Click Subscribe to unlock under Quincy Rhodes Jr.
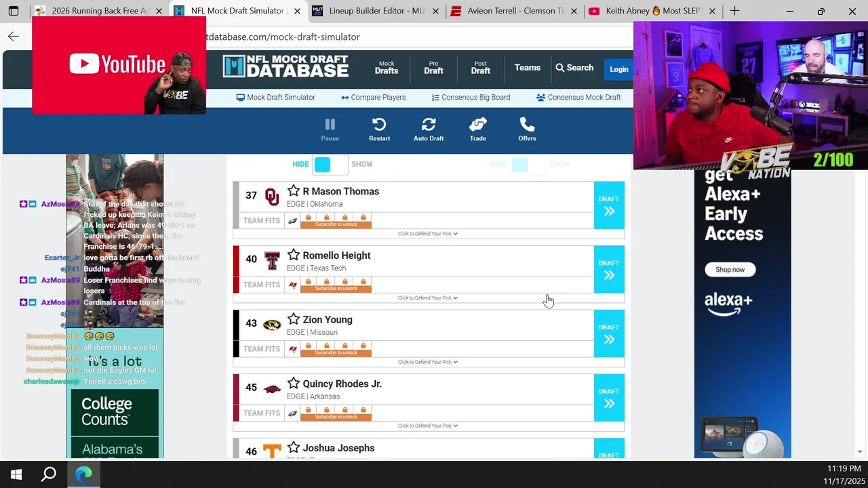The height and width of the screenshot is (488, 868). click(336, 417)
